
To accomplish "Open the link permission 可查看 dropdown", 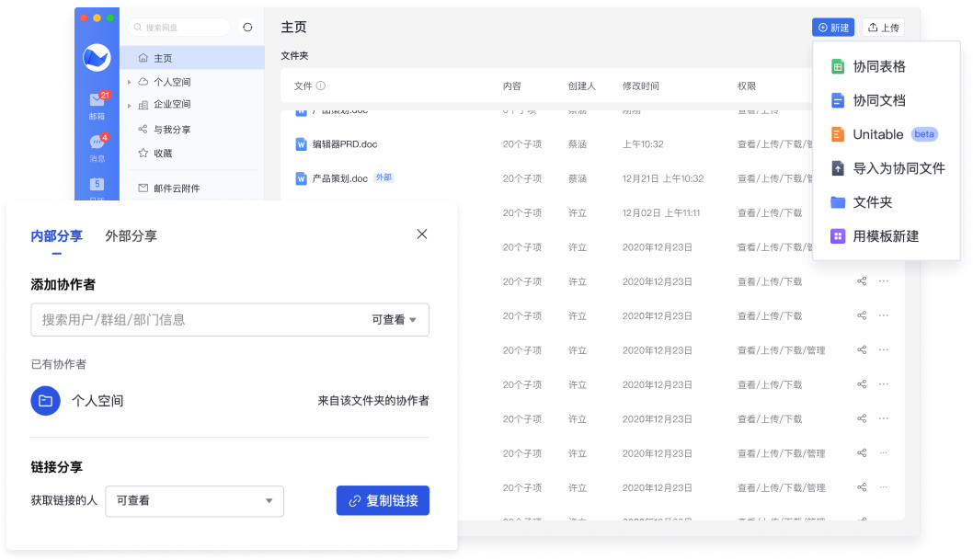I will [194, 501].
